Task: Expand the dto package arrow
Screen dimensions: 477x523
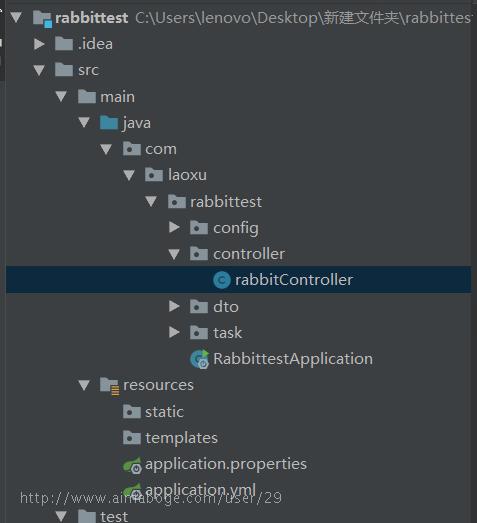Action: click(x=174, y=306)
